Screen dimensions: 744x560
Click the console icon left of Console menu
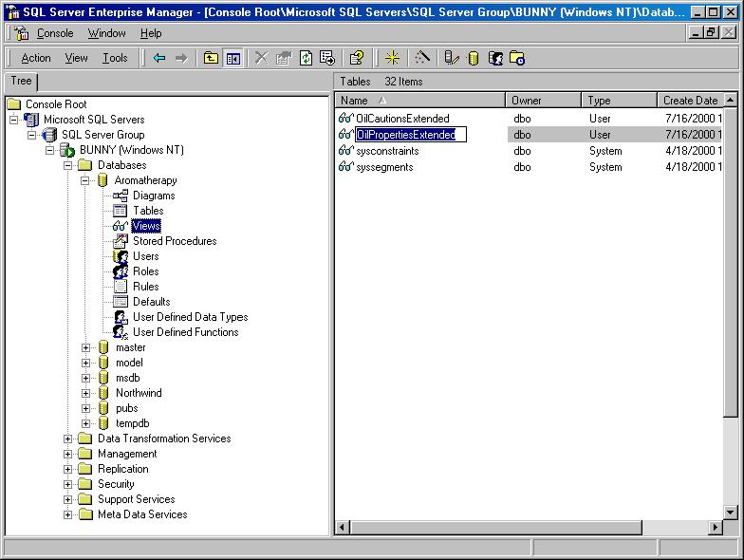click(x=21, y=33)
